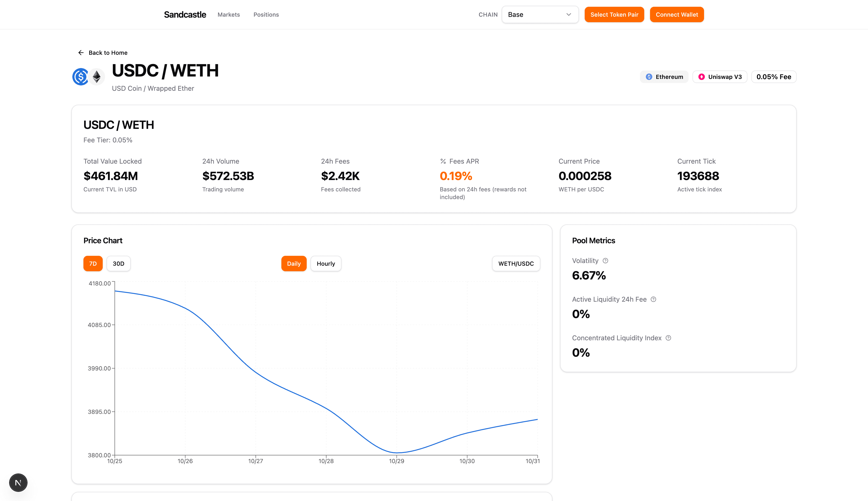The image size is (868, 501).
Task: Select the 7D chart range
Action: [x=93, y=264]
